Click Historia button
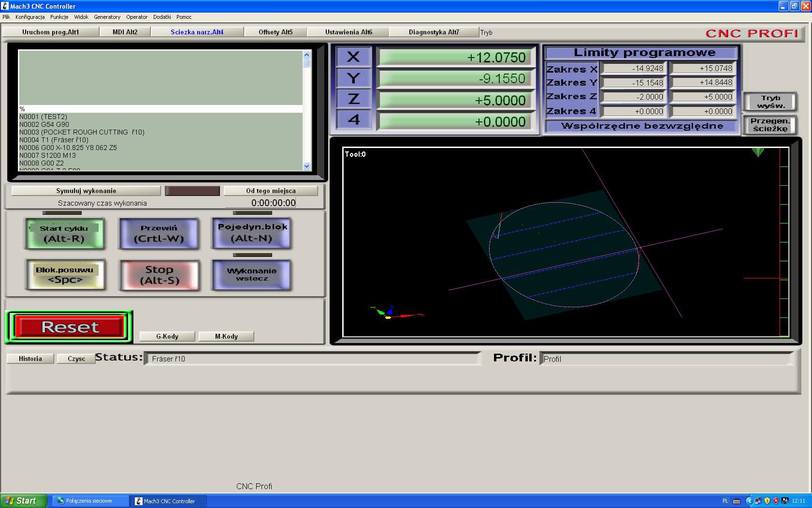Screen dimensions: 812x508 30,359
